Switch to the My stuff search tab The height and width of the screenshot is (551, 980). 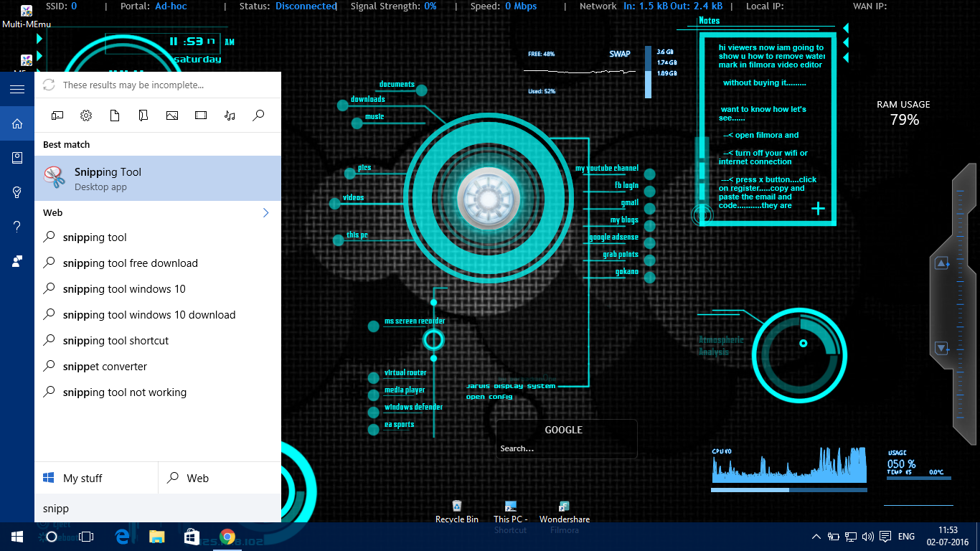point(96,478)
